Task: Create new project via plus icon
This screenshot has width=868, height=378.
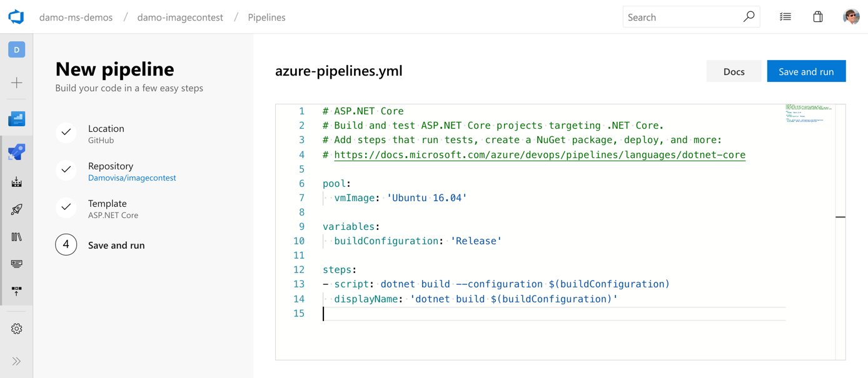Action: [16, 82]
